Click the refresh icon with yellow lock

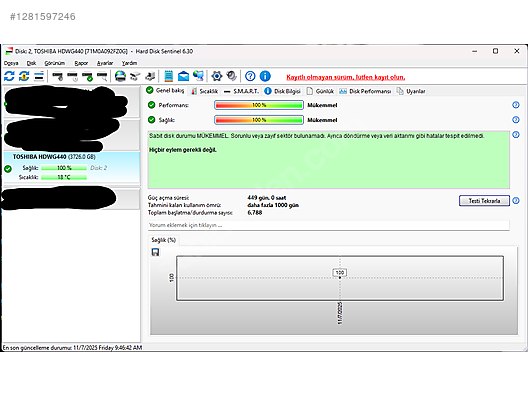tap(24, 76)
